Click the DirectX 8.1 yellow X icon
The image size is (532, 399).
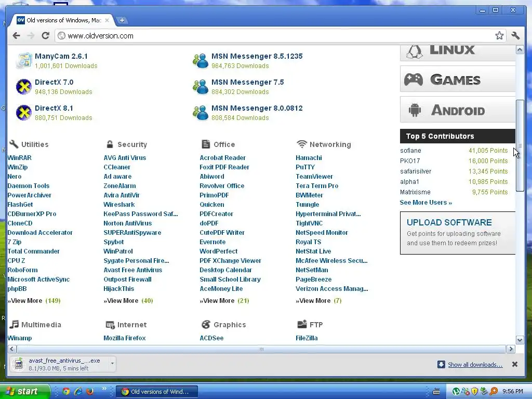(24, 113)
